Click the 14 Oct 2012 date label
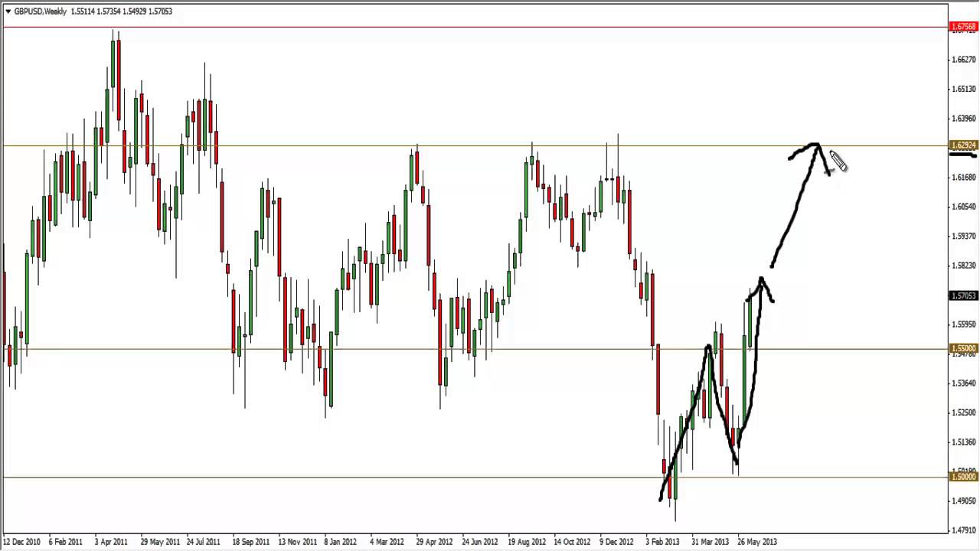The width and height of the screenshot is (980, 551). pyautogui.click(x=573, y=542)
